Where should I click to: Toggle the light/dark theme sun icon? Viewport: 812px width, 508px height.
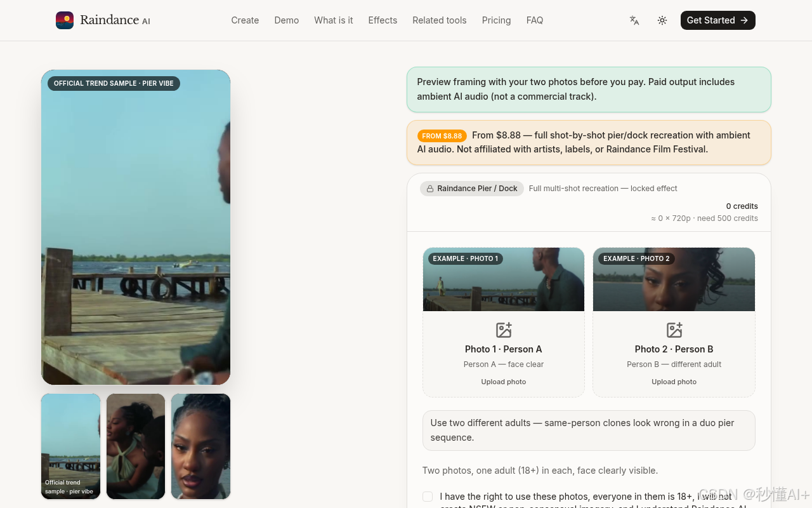point(662,20)
